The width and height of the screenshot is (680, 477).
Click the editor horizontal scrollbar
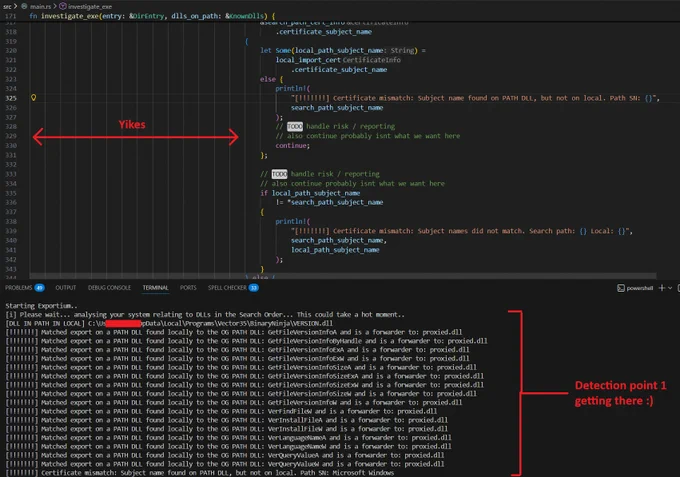(343, 276)
